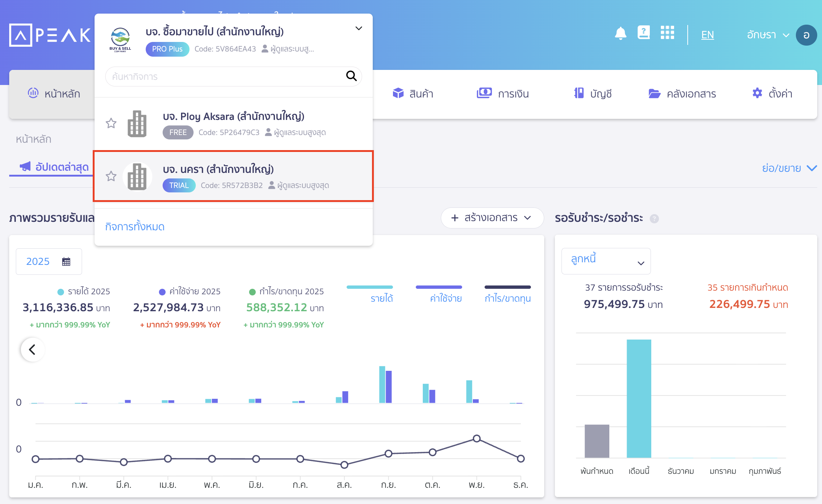The height and width of the screenshot is (504, 822).
Task: Switch language to EN
Action: click(707, 34)
